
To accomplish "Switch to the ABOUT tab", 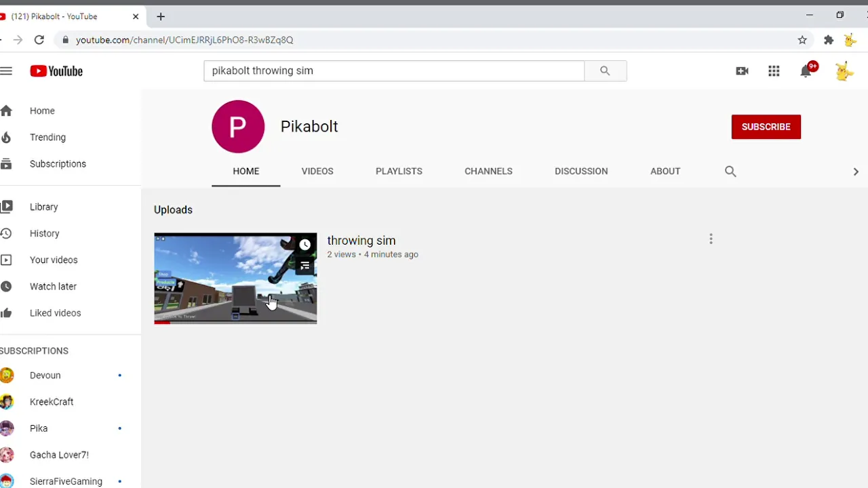I will 665,171.
